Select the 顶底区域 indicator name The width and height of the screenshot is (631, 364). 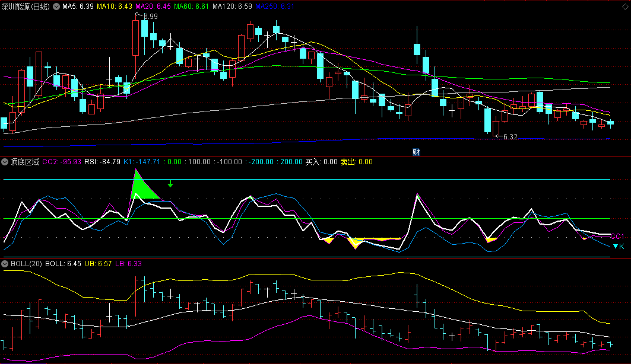coord(24,162)
